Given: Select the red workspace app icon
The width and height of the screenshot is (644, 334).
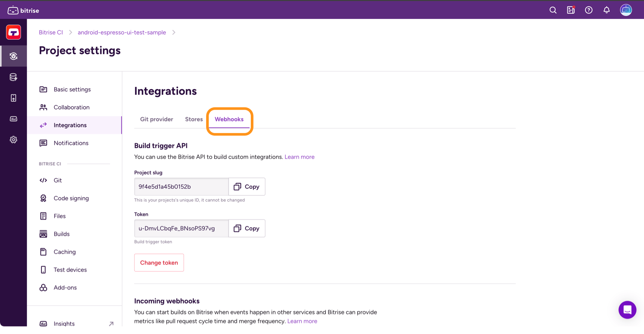Looking at the screenshot, I should point(13,32).
